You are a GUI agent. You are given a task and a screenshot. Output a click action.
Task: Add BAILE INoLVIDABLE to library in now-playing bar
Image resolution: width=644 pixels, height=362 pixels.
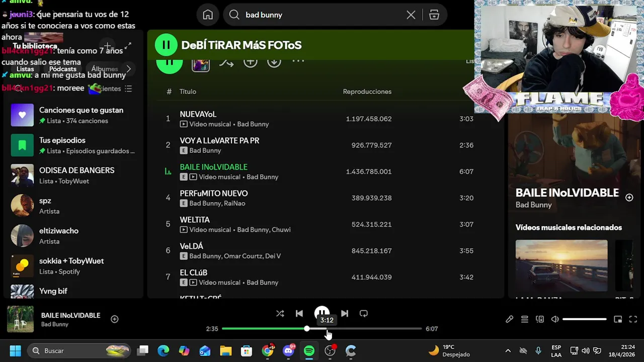tap(115, 319)
